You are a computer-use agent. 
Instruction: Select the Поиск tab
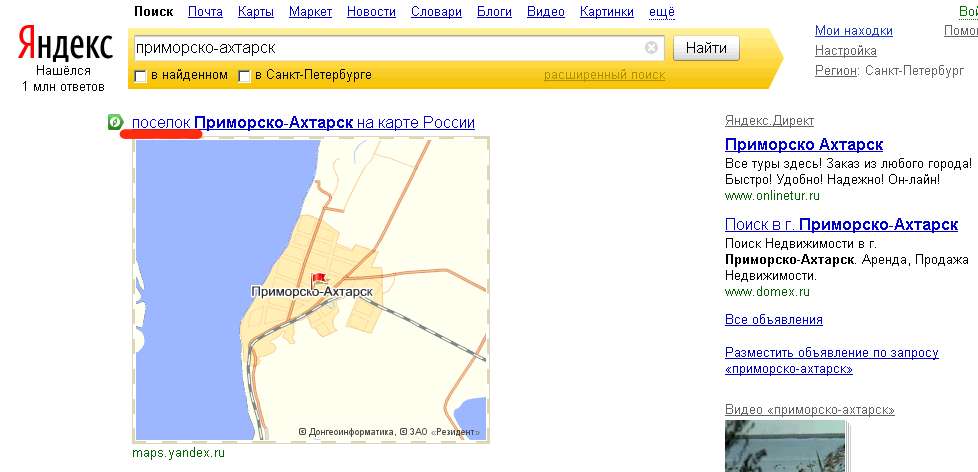pyautogui.click(x=153, y=12)
